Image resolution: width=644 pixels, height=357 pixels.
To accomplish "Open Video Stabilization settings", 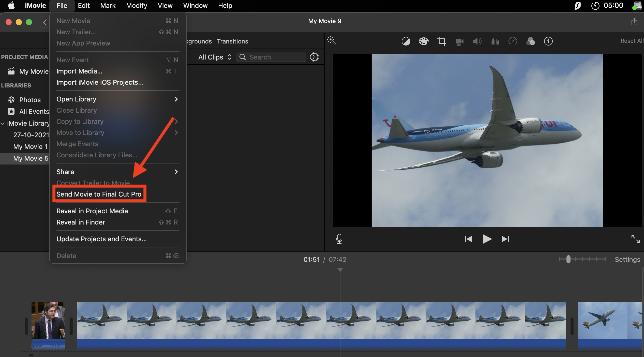I will [459, 41].
